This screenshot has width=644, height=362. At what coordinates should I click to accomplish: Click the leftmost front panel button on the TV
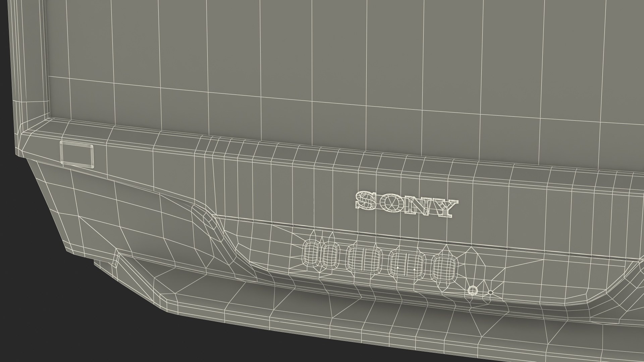tap(312, 254)
